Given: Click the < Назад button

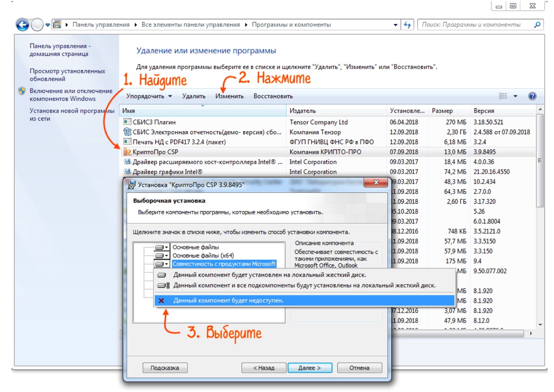Looking at the screenshot, I should (x=264, y=368).
